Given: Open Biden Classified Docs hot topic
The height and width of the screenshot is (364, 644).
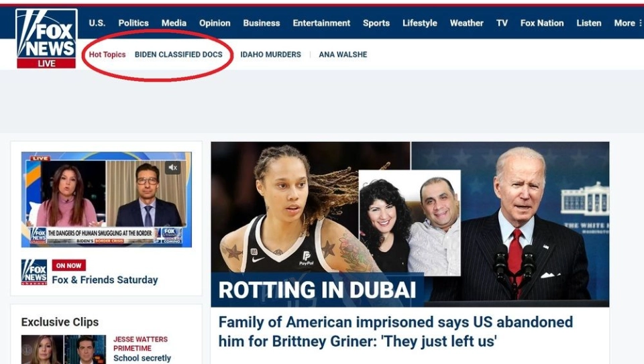Looking at the screenshot, I should click(x=178, y=54).
